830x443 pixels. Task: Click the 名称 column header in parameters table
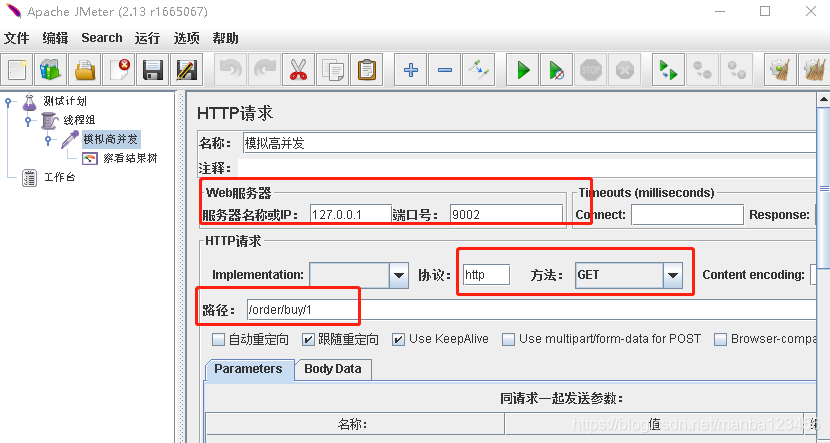click(355, 424)
